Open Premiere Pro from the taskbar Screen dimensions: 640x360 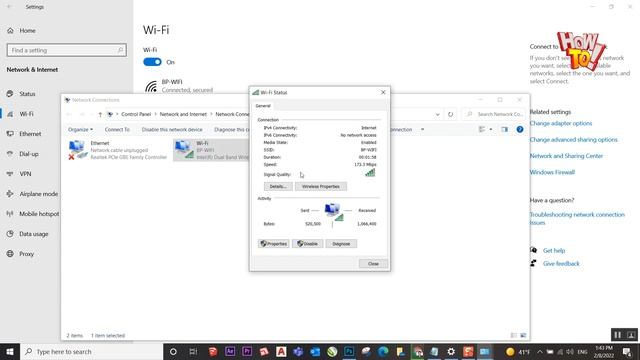point(247,351)
